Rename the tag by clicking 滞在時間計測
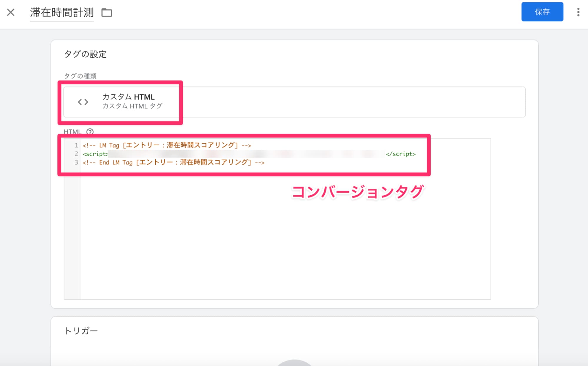The image size is (588, 366). click(x=61, y=12)
